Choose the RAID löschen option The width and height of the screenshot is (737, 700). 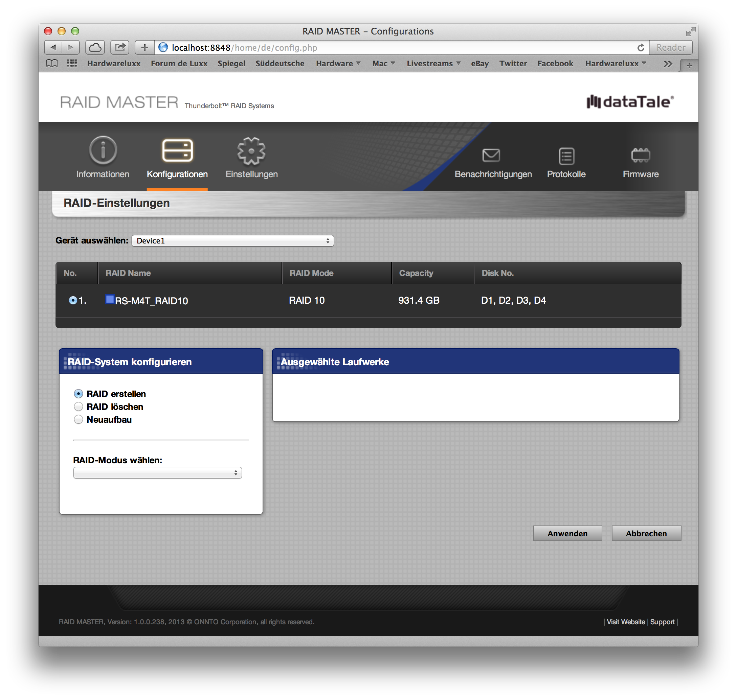(79, 406)
